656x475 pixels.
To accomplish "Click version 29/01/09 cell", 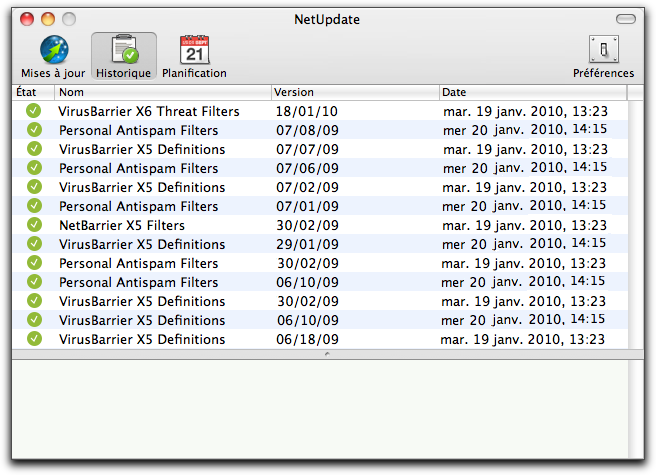I will [x=308, y=244].
